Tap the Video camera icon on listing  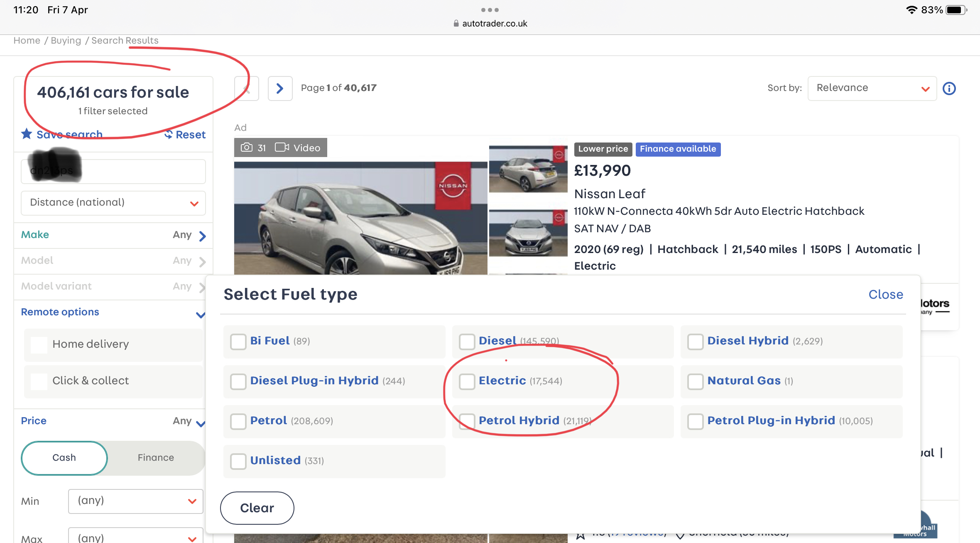coord(282,147)
